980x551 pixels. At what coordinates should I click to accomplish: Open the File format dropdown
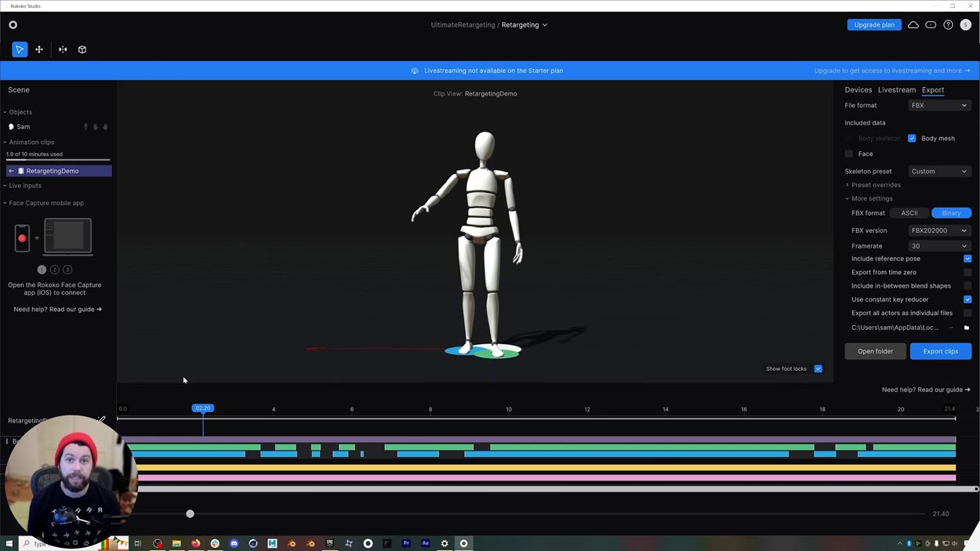tap(939, 105)
